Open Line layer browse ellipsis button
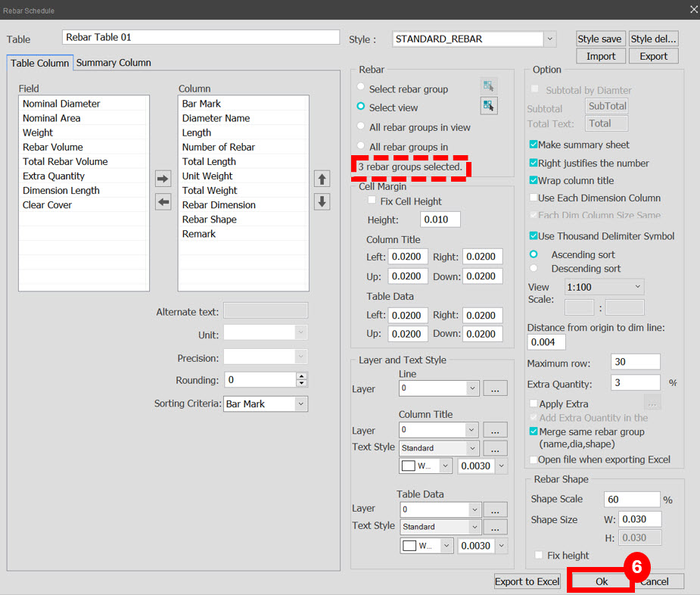The height and width of the screenshot is (595, 700). pos(495,388)
